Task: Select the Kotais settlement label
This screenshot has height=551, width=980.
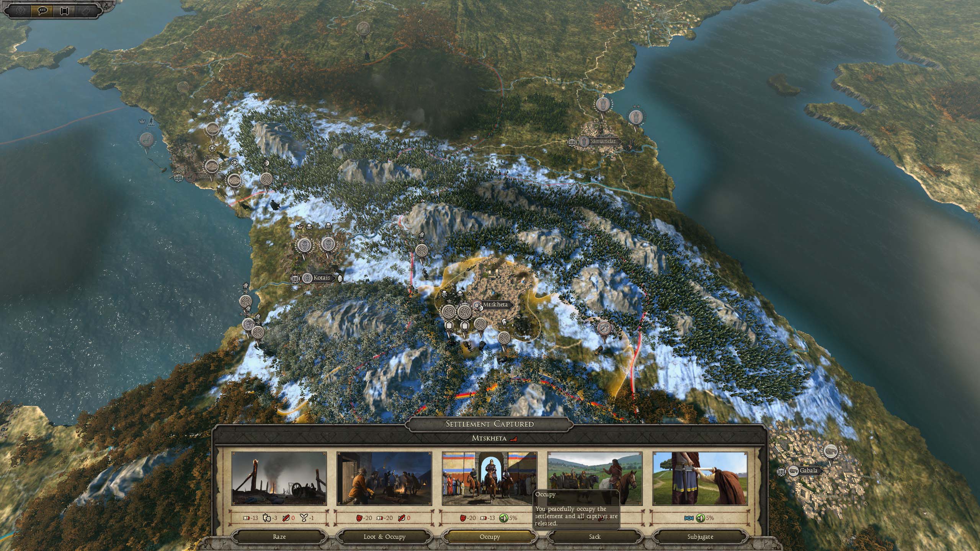Action: (322, 278)
